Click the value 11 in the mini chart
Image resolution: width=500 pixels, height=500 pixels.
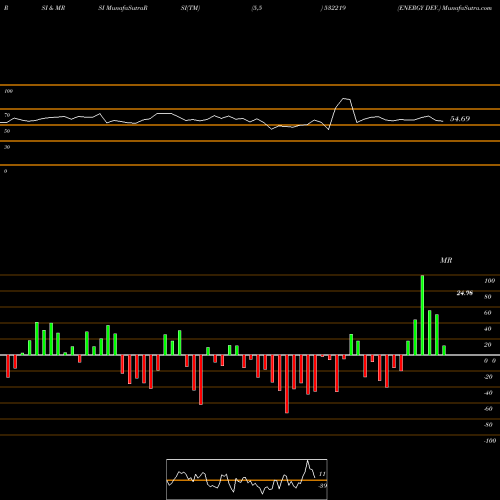click(322, 474)
